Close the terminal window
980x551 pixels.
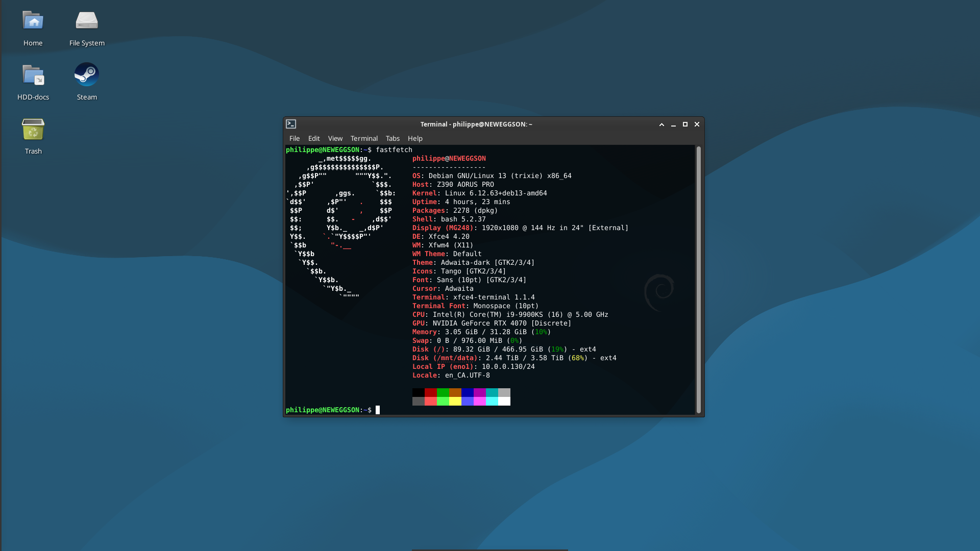(697, 124)
